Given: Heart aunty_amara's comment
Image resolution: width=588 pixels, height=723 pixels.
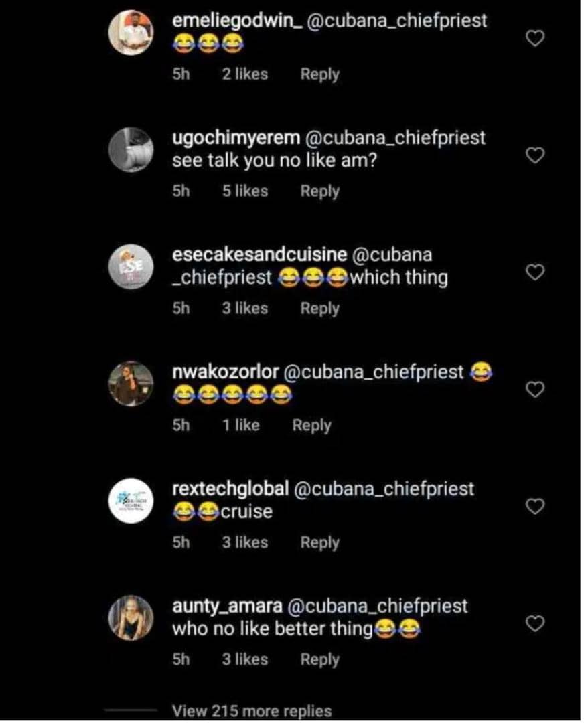Looking at the screenshot, I should (x=534, y=624).
